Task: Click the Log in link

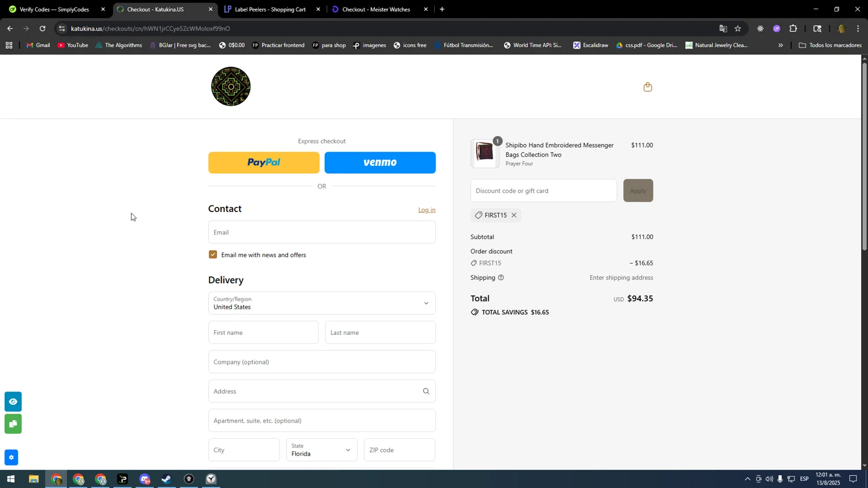Action: coord(427,210)
